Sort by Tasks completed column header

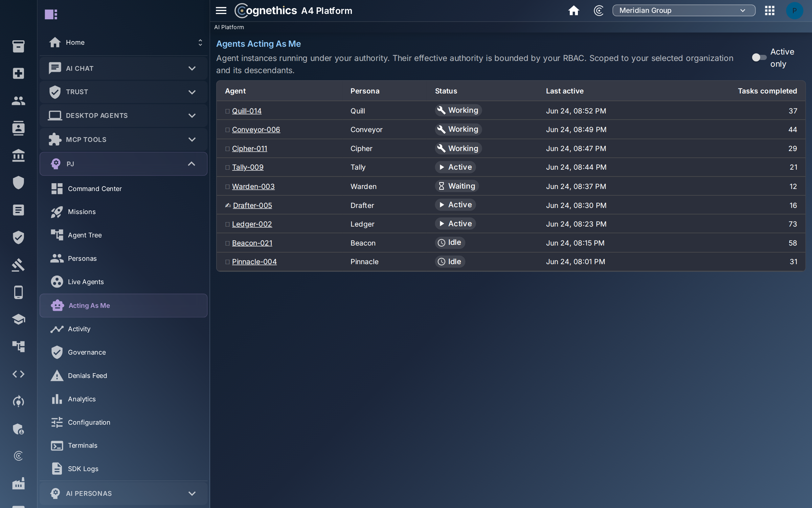(x=767, y=91)
